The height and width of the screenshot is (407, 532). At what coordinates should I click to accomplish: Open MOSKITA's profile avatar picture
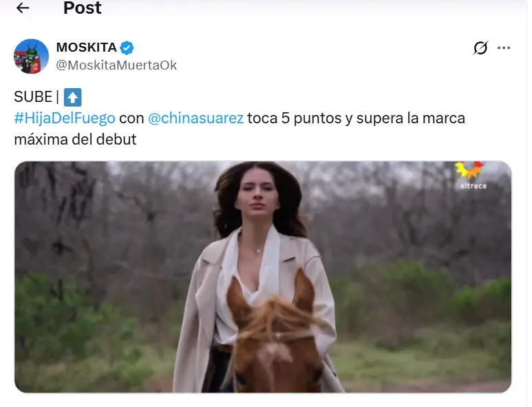pos(31,56)
